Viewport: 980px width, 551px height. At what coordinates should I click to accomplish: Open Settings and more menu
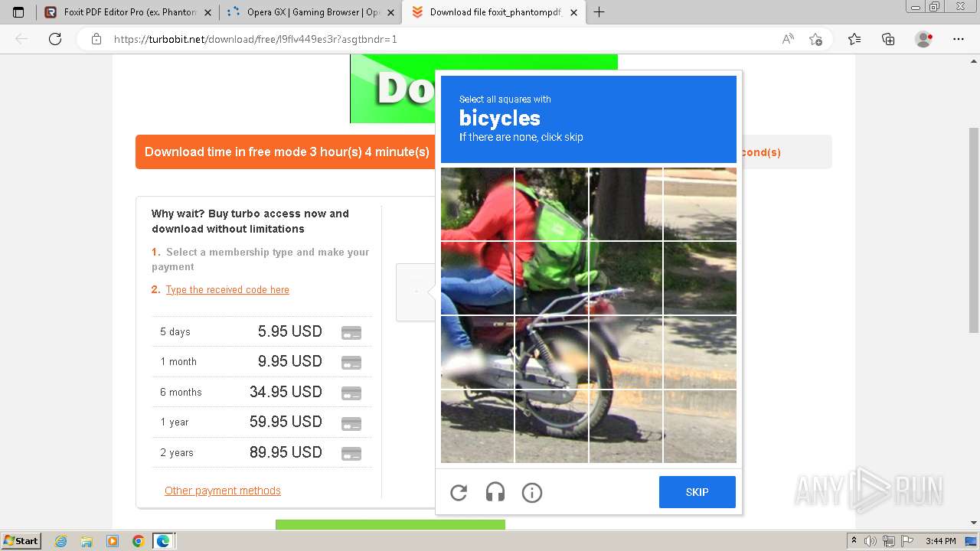pos(959,39)
